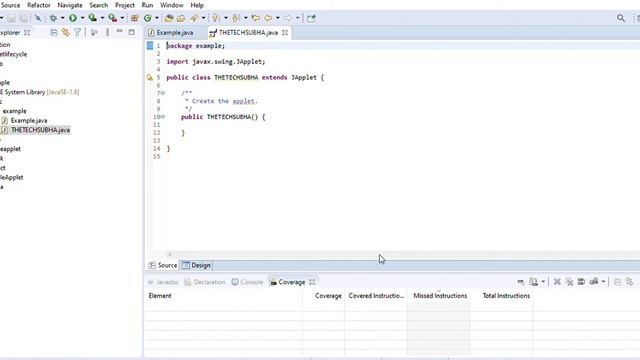This screenshot has height=360, width=640.
Task: Open the Navigate menu
Action: [70, 5]
